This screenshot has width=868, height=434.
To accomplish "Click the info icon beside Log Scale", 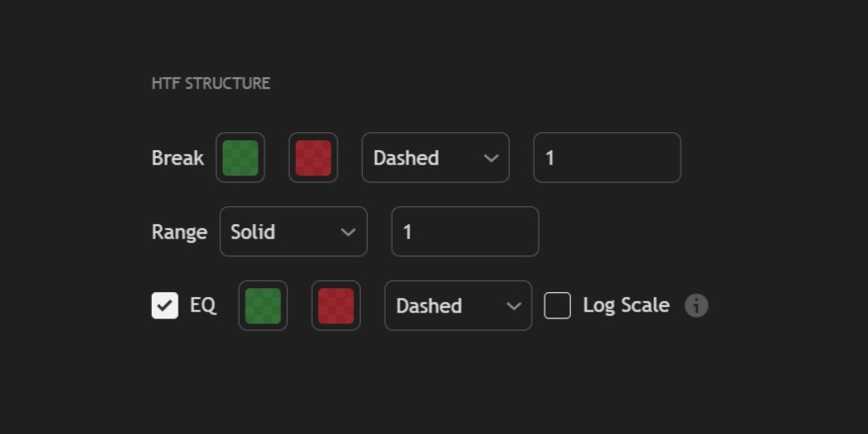I will pos(696,306).
